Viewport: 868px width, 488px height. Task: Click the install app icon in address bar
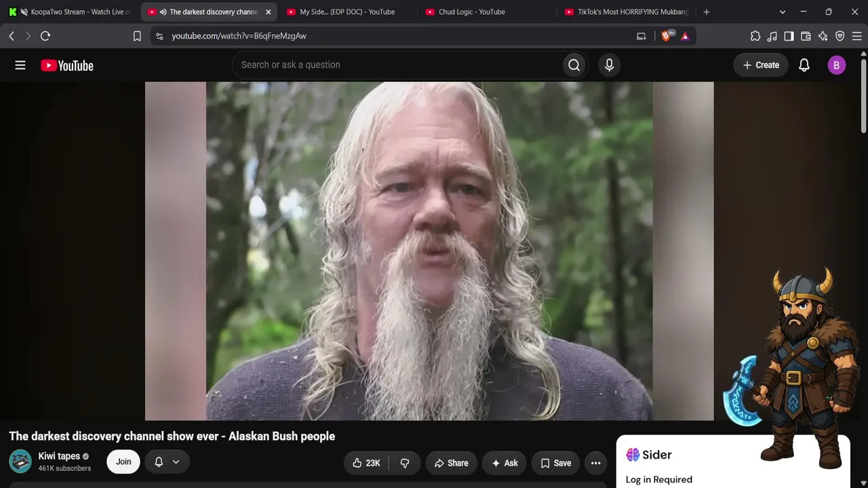coord(642,36)
